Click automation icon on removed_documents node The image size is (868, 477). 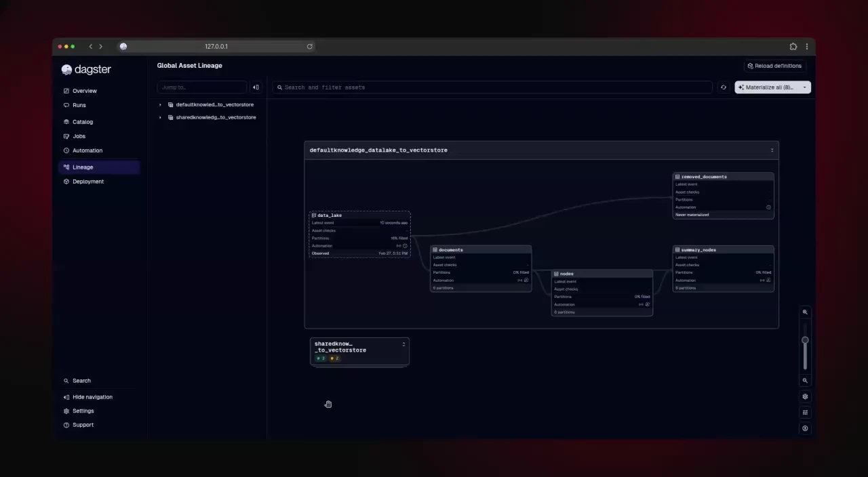click(x=768, y=207)
